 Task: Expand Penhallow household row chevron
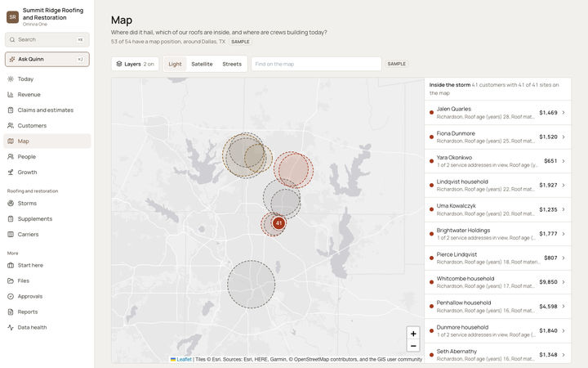563,306
